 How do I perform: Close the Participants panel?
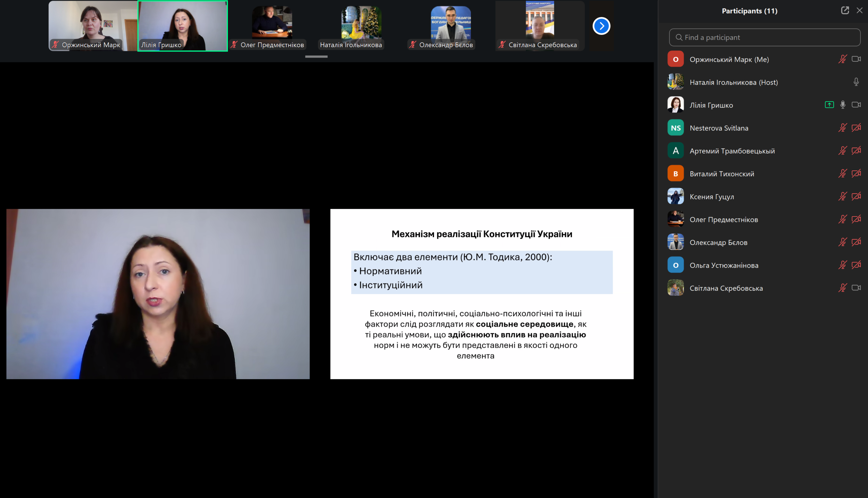(859, 10)
